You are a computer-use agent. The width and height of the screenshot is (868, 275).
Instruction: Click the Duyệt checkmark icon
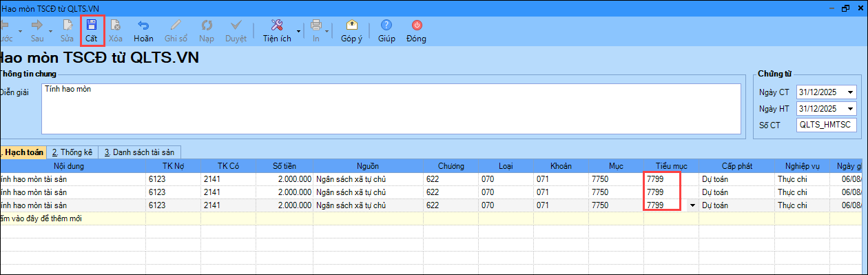click(x=236, y=25)
